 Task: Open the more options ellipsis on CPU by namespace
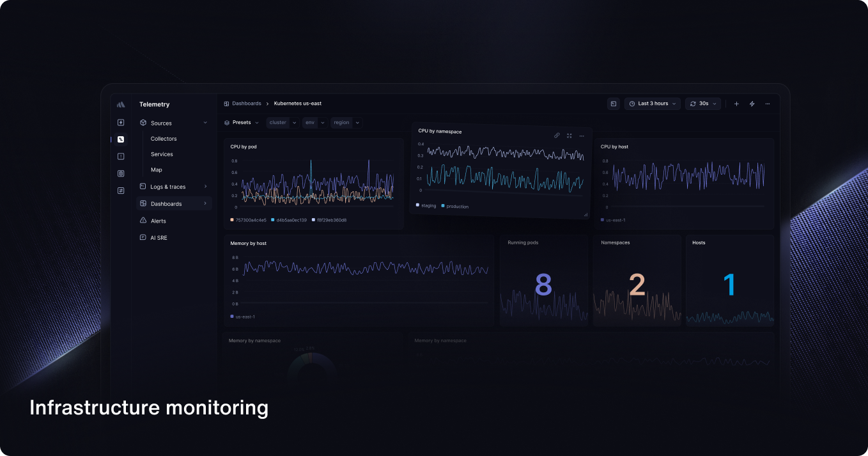click(x=582, y=136)
